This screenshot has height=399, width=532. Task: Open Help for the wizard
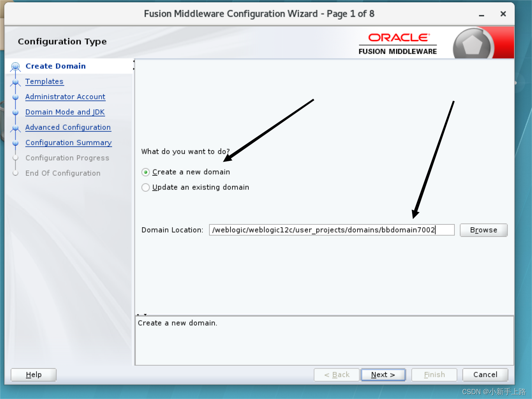click(x=33, y=375)
